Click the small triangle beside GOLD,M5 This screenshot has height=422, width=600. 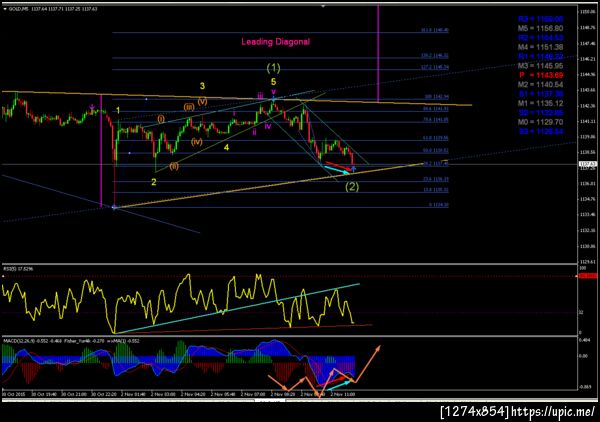[5, 9]
